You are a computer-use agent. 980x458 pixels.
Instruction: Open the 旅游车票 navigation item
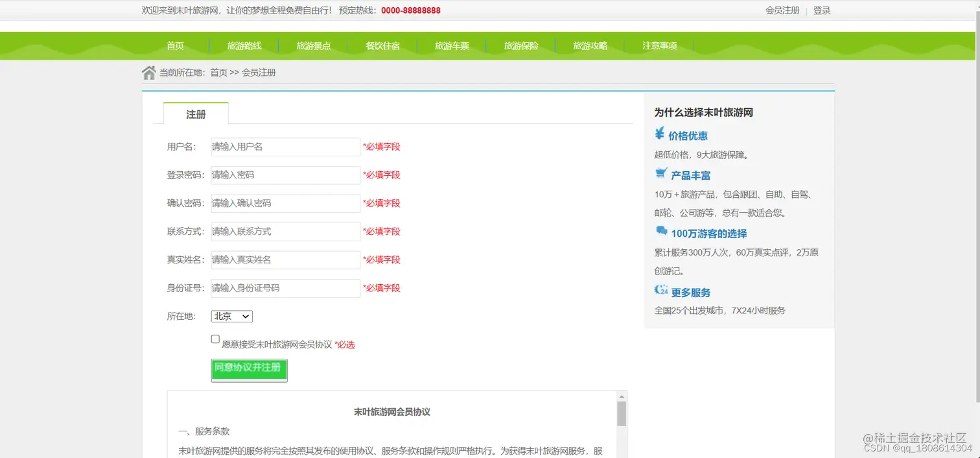click(x=452, y=46)
